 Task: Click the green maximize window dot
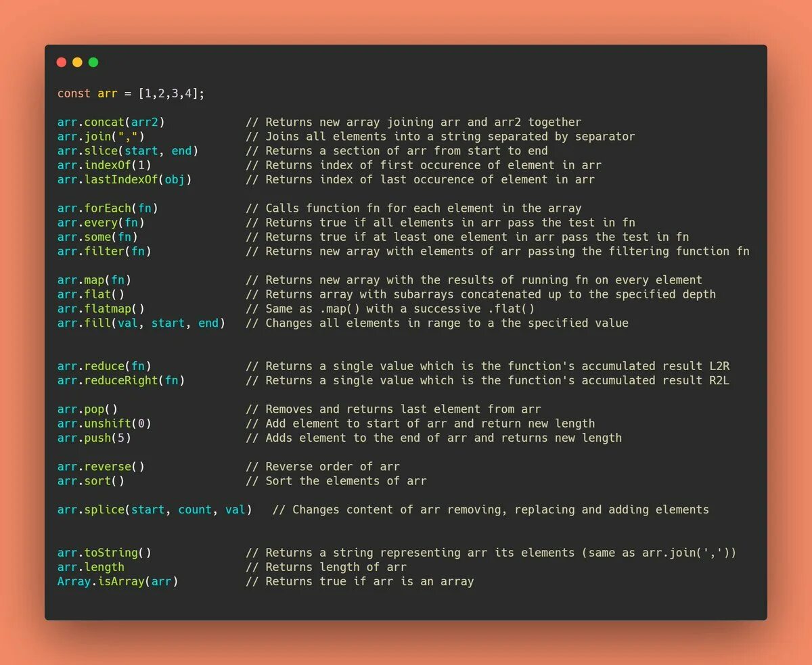tap(93, 62)
